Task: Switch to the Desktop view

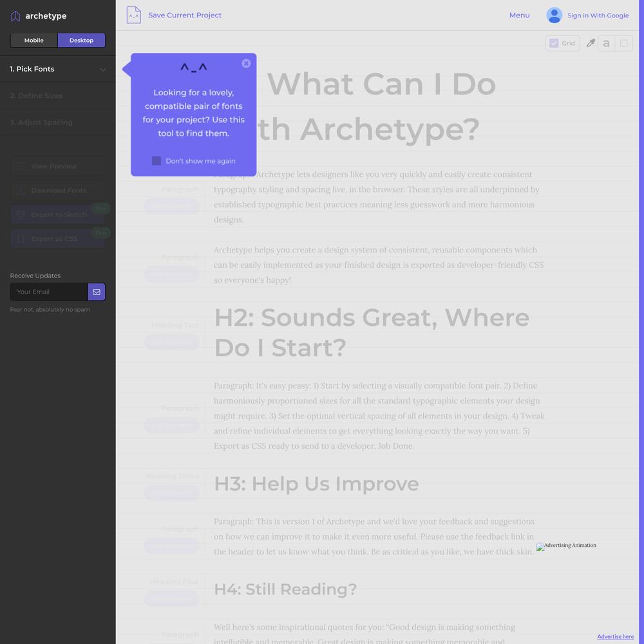Action: coord(81,40)
